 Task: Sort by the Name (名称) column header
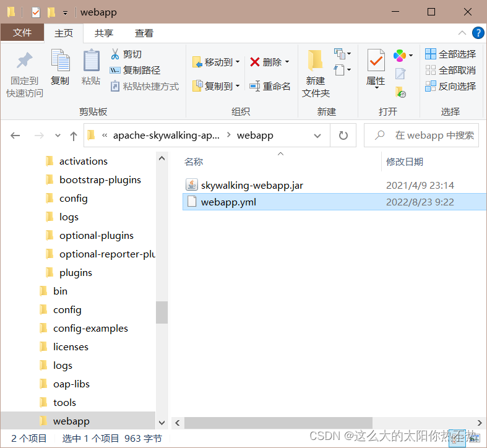click(x=194, y=162)
